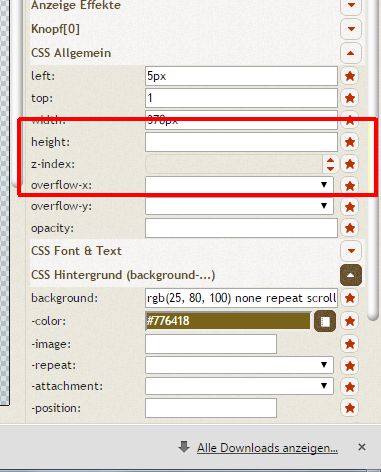The height and width of the screenshot is (472, 381).
Task: Click the star icon beside the left field
Action: [350, 76]
